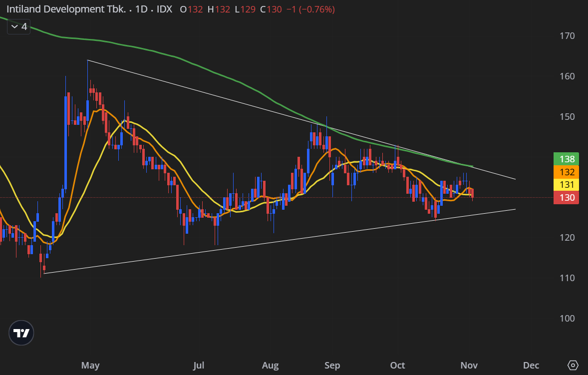Open chart settings hexagon gear icon

click(x=573, y=365)
